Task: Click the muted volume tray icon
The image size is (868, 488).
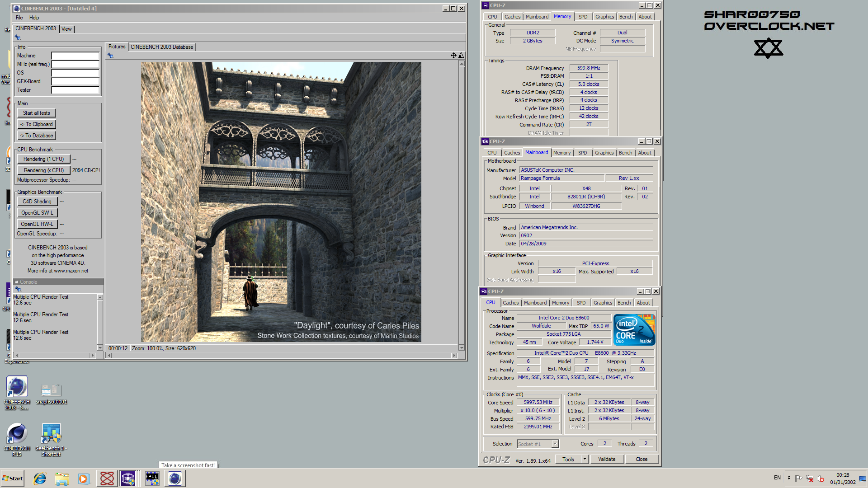Action: click(x=821, y=478)
